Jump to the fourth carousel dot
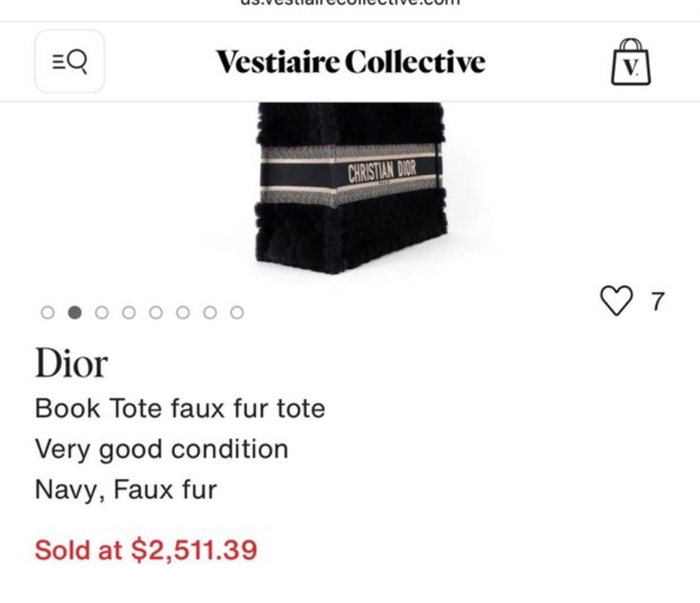This screenshot has height=603, width=700. pyautogui.click(x=129, y=313)
